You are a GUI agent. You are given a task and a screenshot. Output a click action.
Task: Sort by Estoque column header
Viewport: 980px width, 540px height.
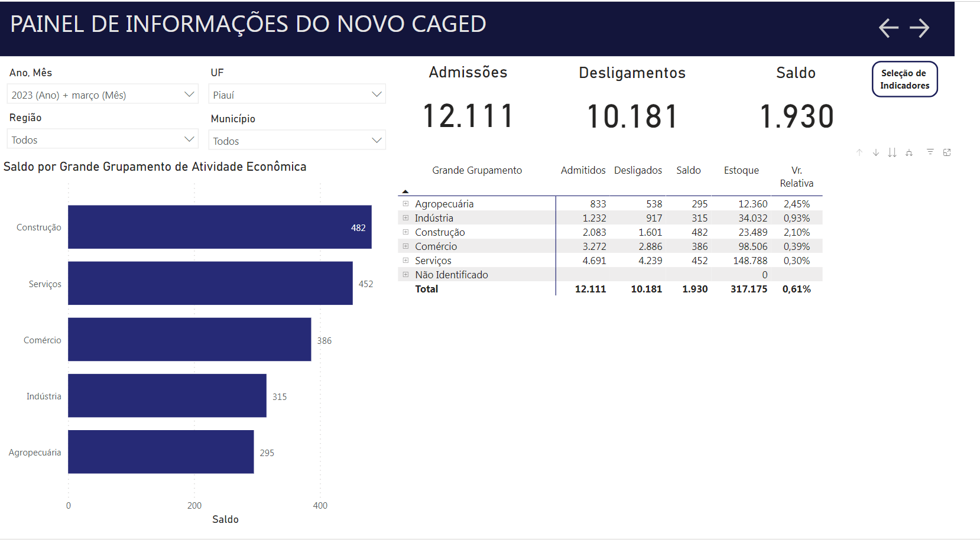click(x=741, y=170)
